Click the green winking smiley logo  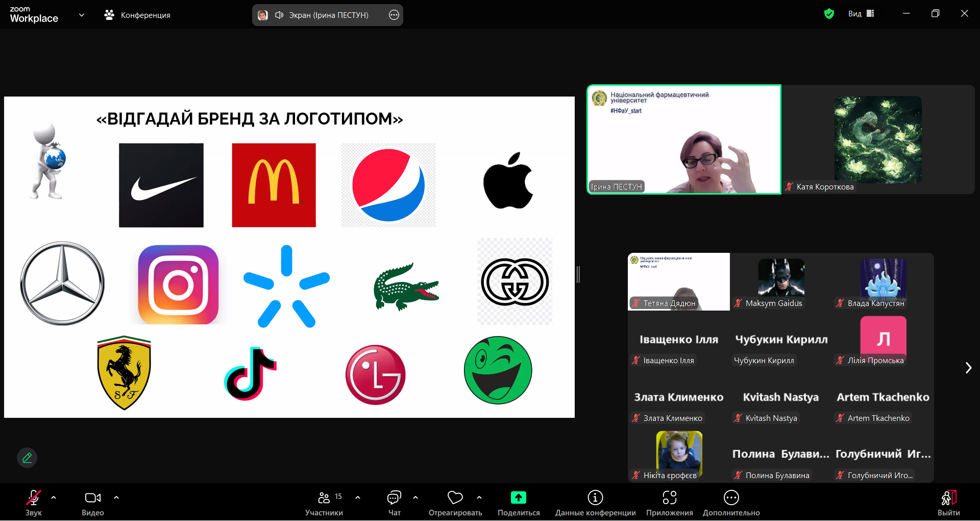[498, 370]
